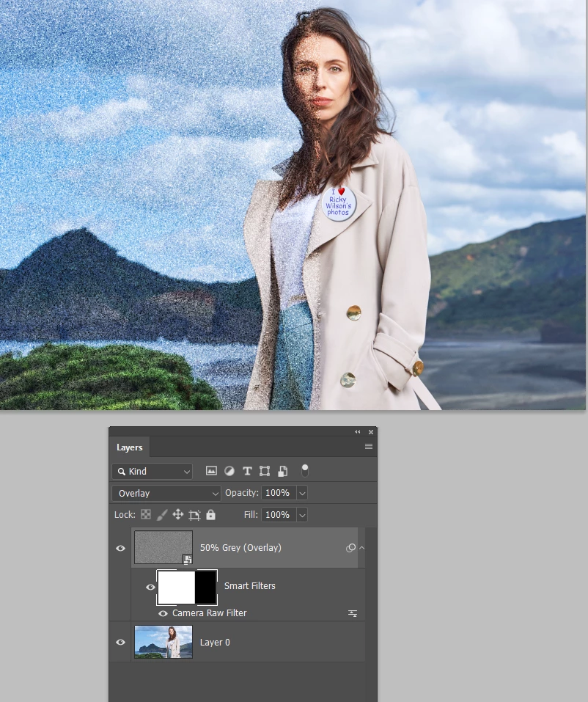Hide Layer 0 visibility eye
The image size is (588, 702).
click(x=120, y=642)
